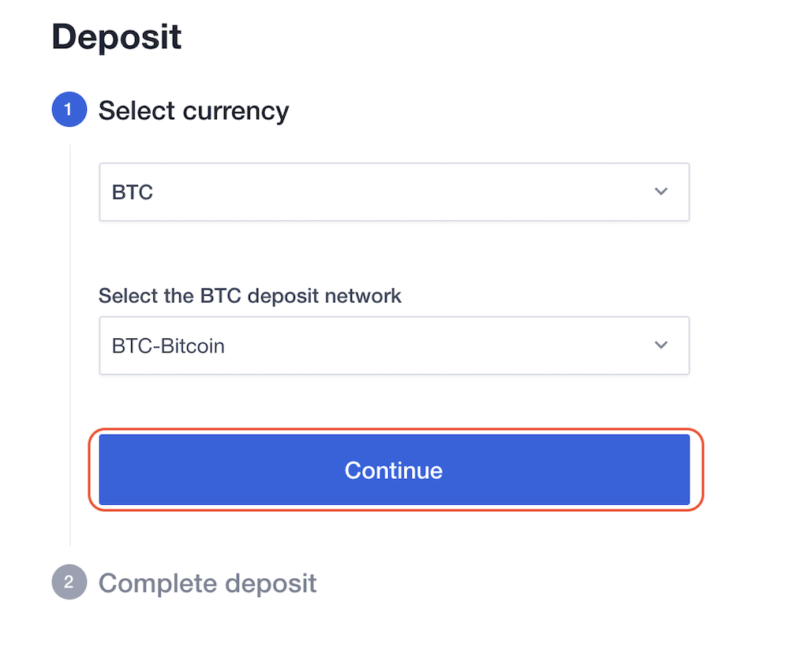The width and height of the screenshot is (789, 672).
Task: Click the "BTC-Bitcoin" text inside the network field
Action: pos(168,345)
